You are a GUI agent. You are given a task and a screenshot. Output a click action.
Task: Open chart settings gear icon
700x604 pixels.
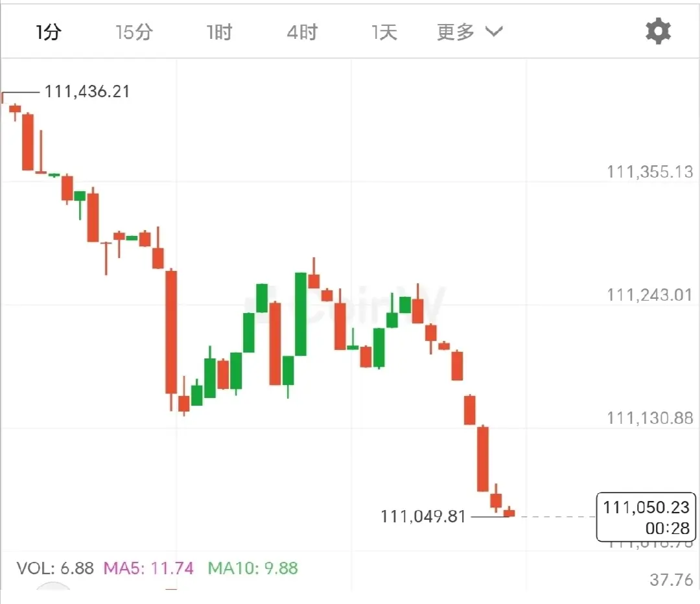tap(658, 31)
